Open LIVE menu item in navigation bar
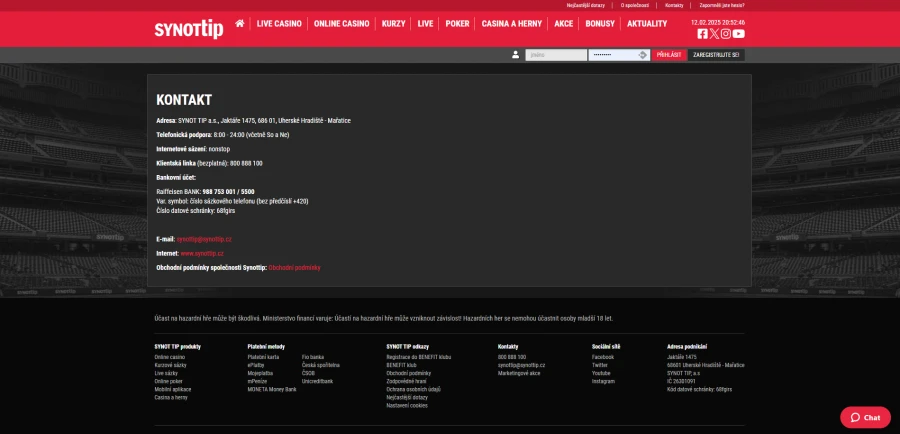Screen dimensions: 900x434 tap(425, 24)
